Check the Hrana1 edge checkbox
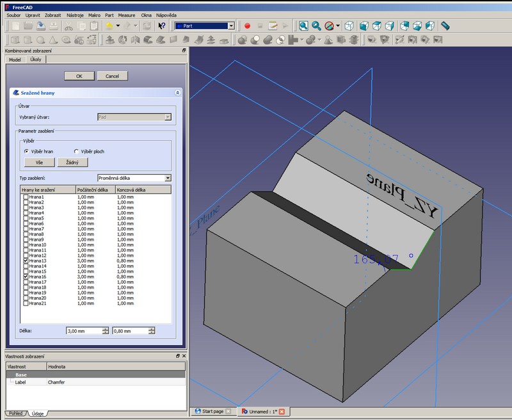 [x=26, y=197]
